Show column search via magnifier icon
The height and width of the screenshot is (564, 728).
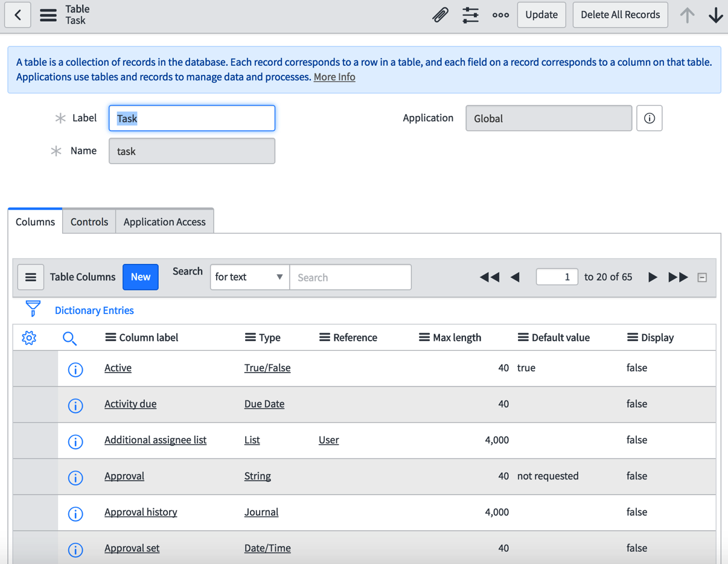pyautogui.click(x=70, y=338)
